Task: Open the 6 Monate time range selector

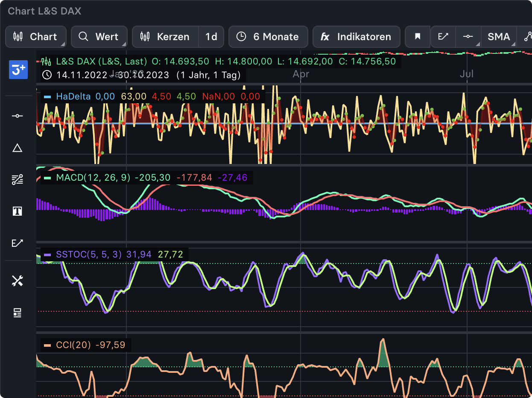Action: pyautogui.click(x=268, y=37)
